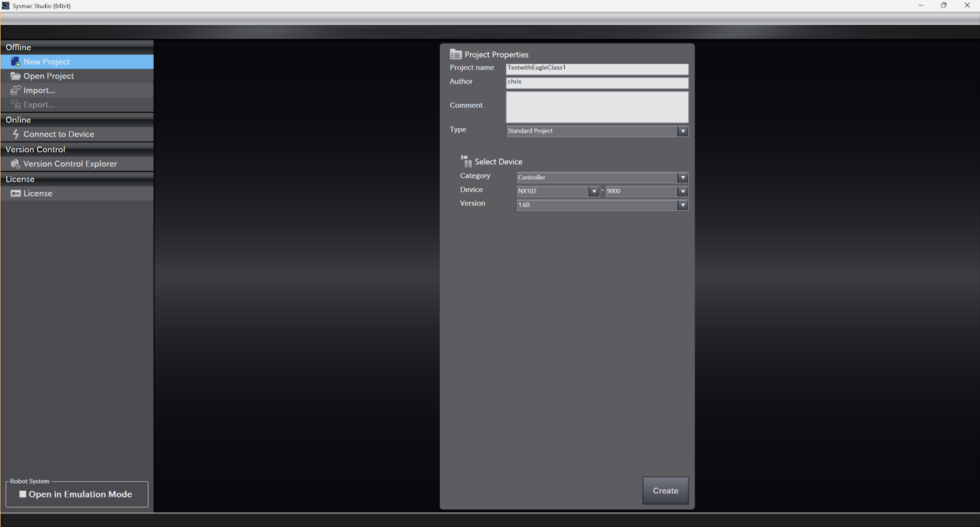Choose Import... menu item
Image resolution: width=980 pixels, height=527 pixels.
(77, 90)
